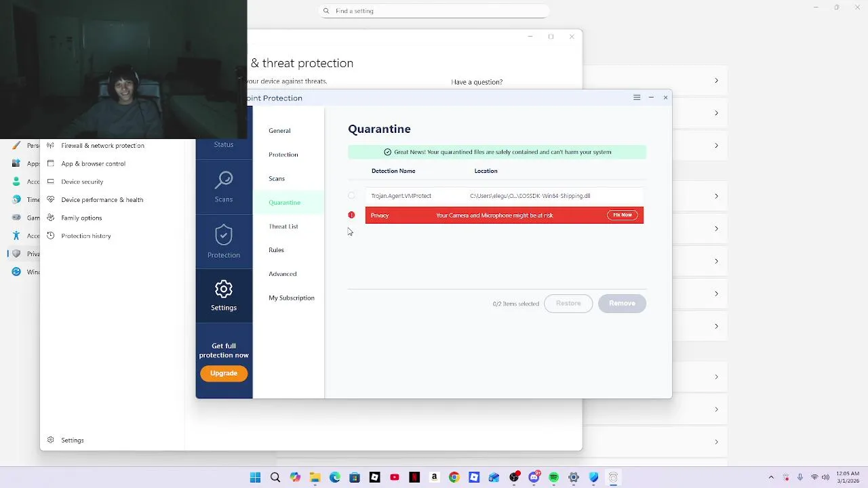868x488 pixels.
Task: Open Spotify from the taskbar
Action: pyautogui.click(x=554, y=478)
